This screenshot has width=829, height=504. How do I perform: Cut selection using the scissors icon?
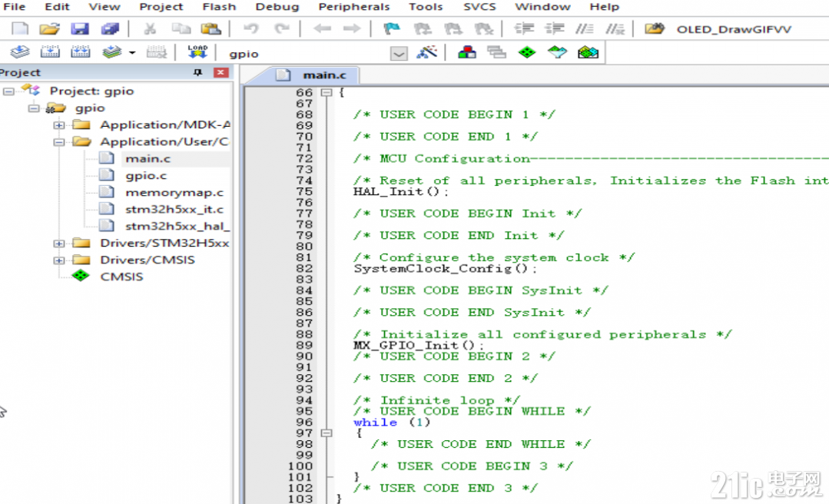(x=150, y=28)
